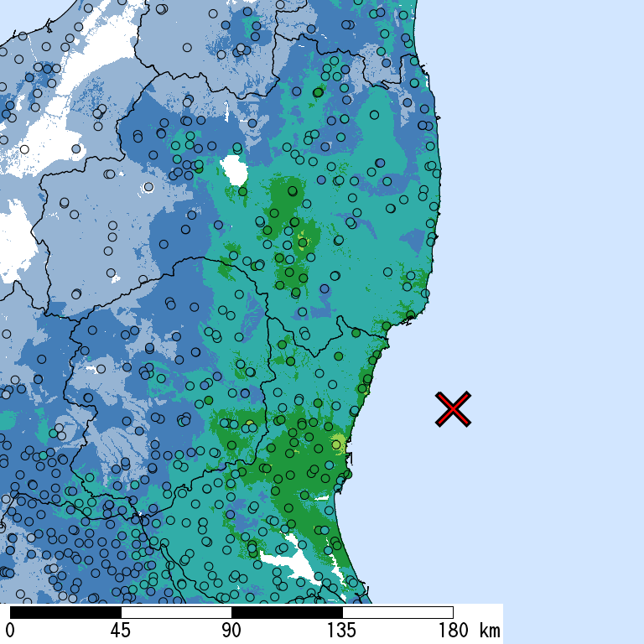The height and width of the screenshot is (644, 644).
Task: Click the red X epicenter marker
Action: tap(453, 409)
